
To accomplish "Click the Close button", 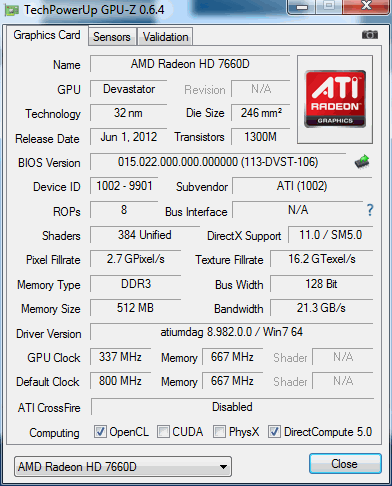I will point(345,463).
